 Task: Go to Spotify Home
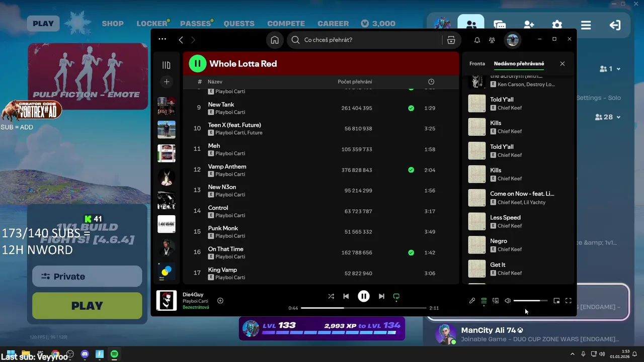pos(275,40)
